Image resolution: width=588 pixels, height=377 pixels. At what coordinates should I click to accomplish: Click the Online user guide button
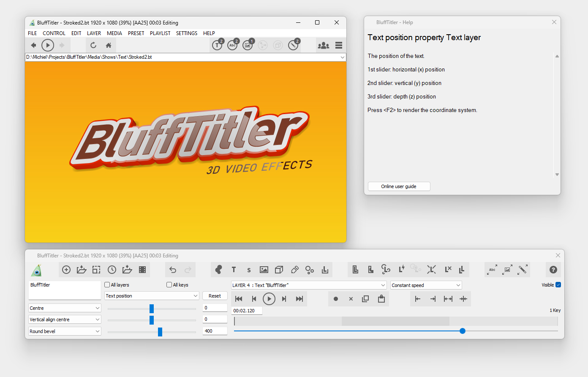coord(399,186)
